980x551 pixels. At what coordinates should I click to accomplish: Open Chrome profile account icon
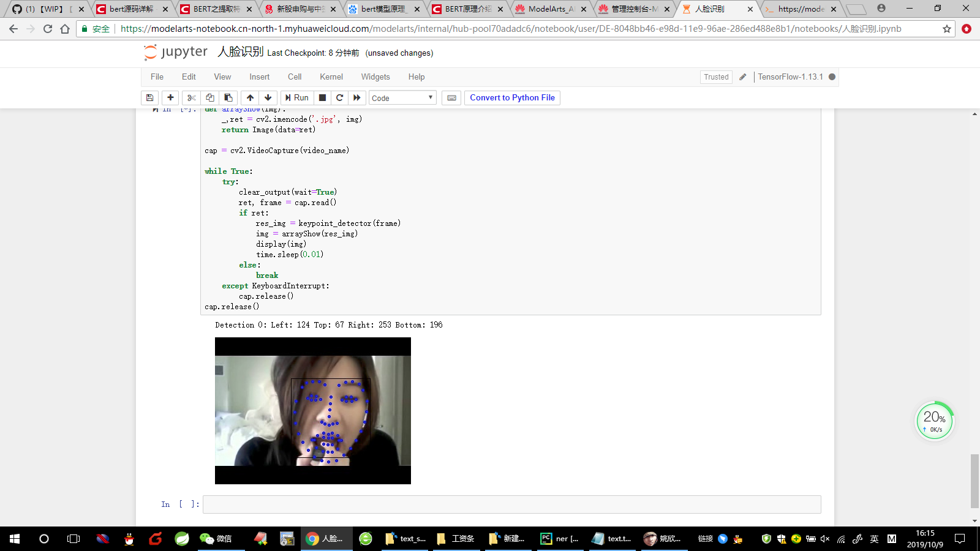(x=881, y=8)
